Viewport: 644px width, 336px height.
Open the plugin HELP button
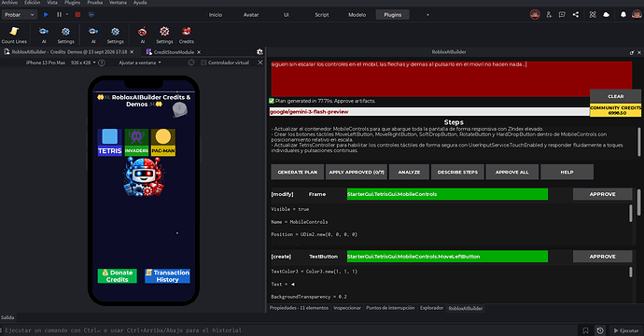[567, 172]
